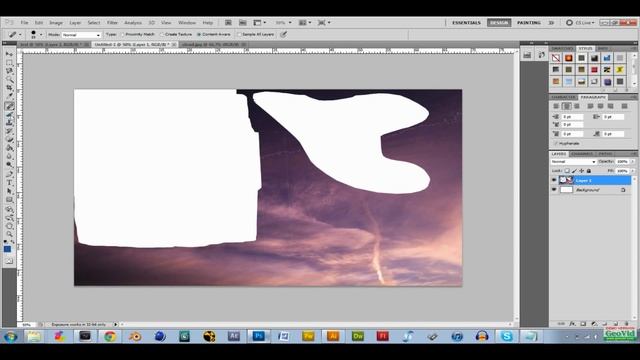Open the brush preset picker arrow
640x360 pixels.
(x=41, y=35)
